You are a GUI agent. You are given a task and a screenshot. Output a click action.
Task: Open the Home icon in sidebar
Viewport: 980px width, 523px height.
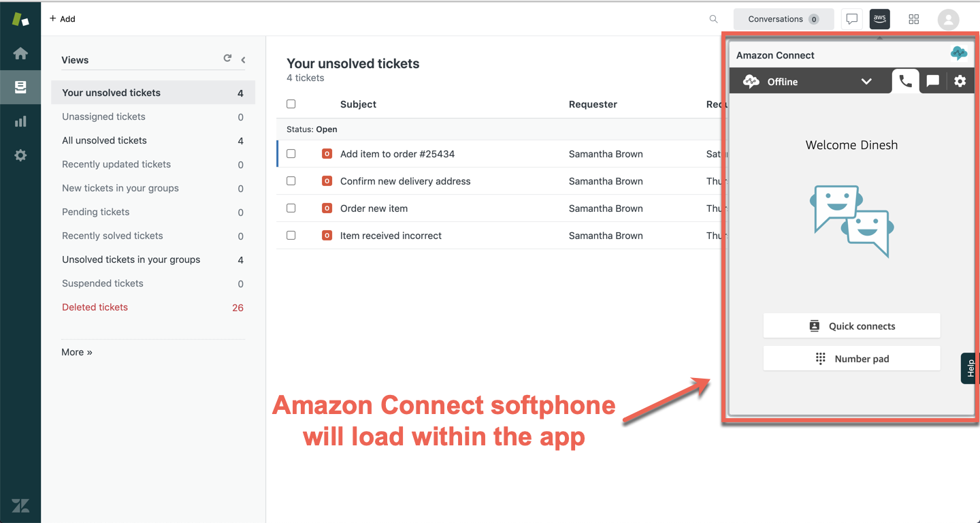(20, 53)
